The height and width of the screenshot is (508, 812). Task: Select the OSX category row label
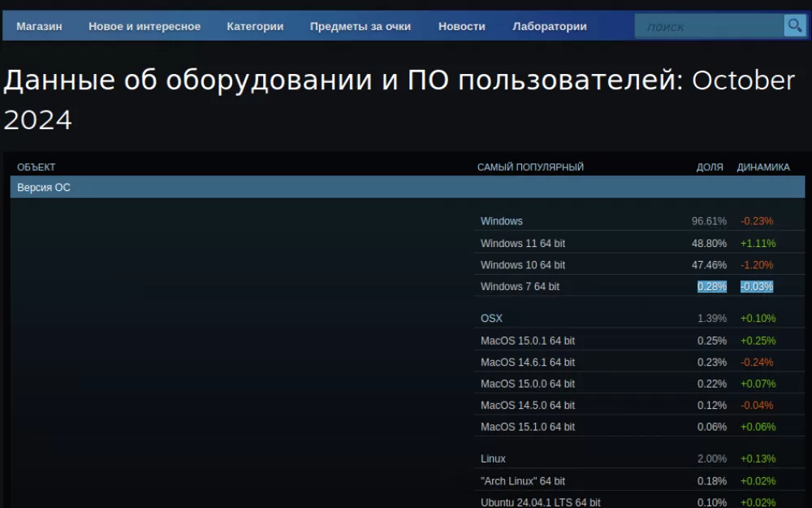(491, 319)
